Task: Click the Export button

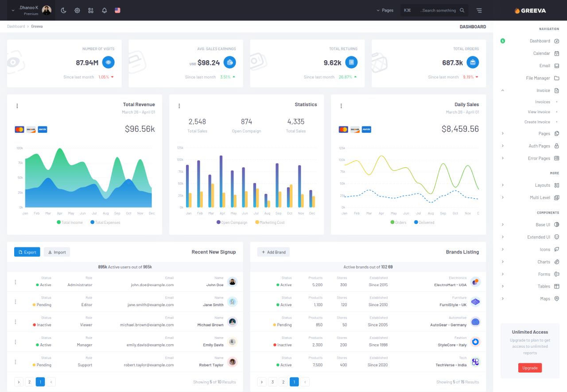Action: 27,252
